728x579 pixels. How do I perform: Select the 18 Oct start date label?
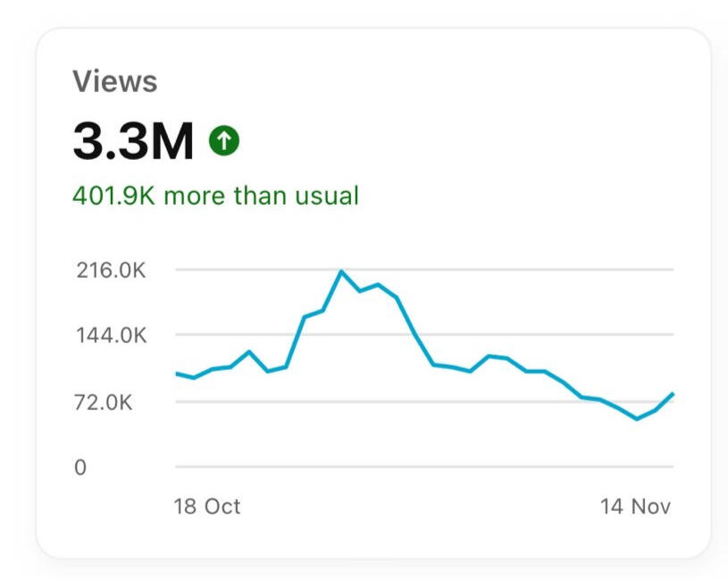pos(206,507)
